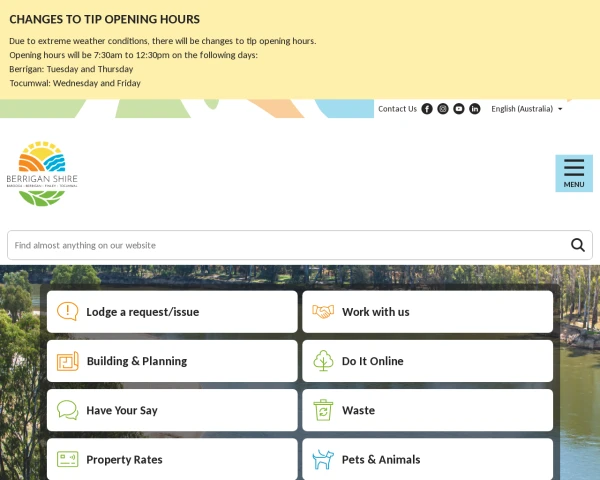This screenshot has width=600, height=480.
Task: Open Lodge a request/issue tile
Action: tap(172, 312)
